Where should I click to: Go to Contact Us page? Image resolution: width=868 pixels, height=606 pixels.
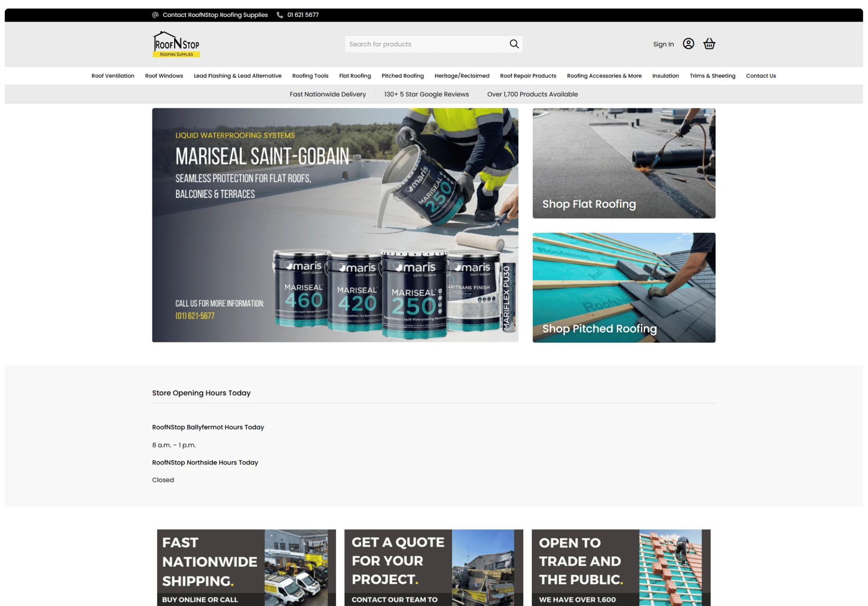coord(761,76)
